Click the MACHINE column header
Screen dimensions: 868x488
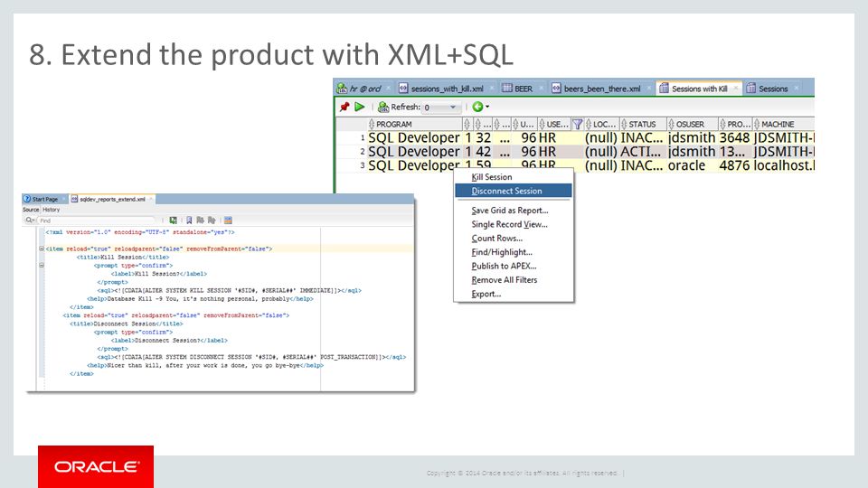click(x=783, y=124)
